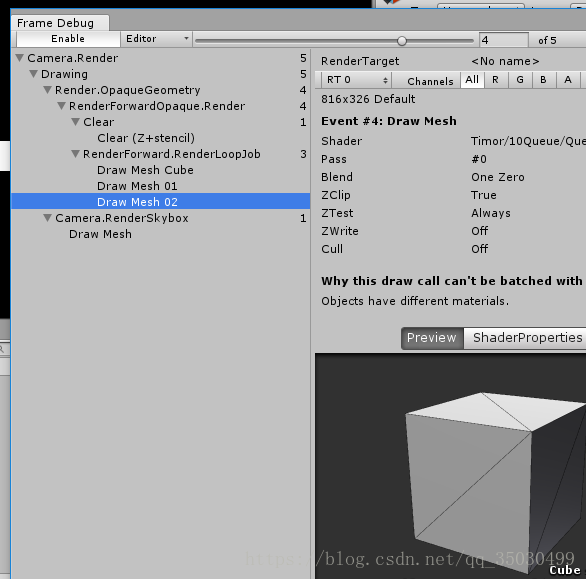Click the Event #4: Draw Mesh heading
This screenshot has height=579, width=586.
[x=389, y=121]
